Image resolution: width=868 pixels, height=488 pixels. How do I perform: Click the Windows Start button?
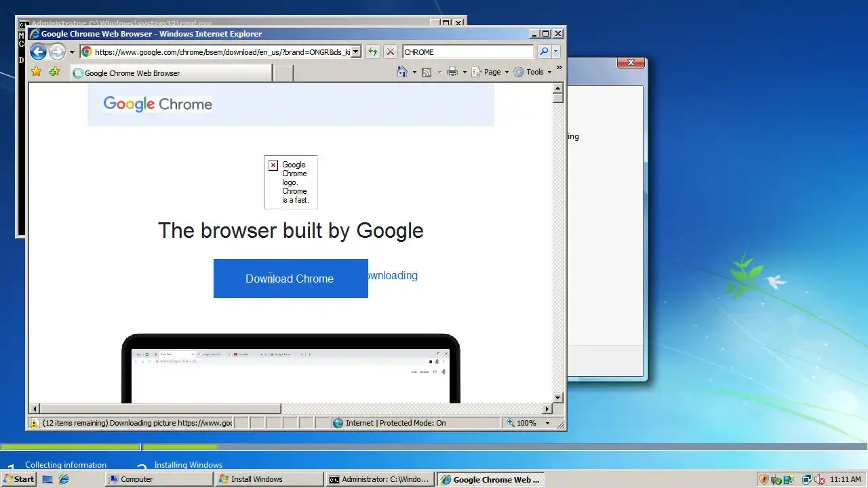(19, 479)
